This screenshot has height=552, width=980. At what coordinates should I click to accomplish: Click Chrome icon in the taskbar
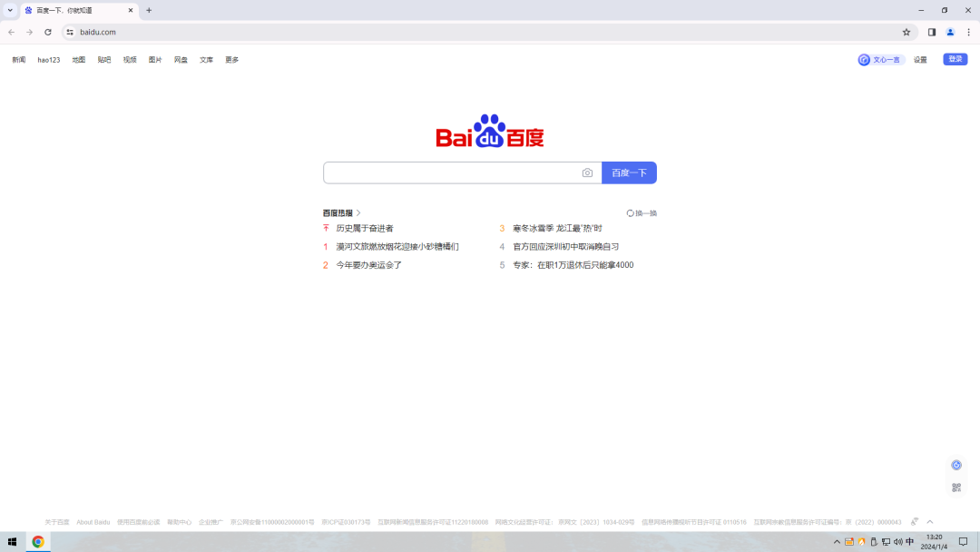point(38,542)
